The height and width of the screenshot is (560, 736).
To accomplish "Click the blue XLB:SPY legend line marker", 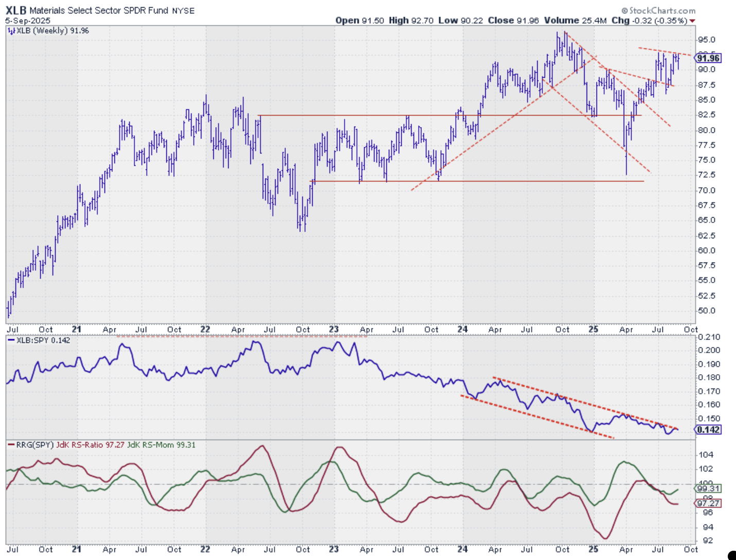I will pyautogui.click(x=11, y=340).
